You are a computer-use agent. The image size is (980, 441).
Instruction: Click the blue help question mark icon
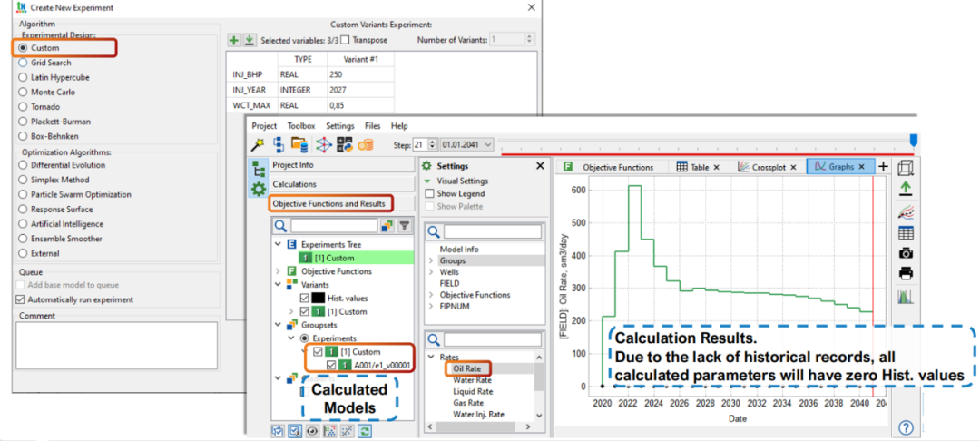(905, 427)
